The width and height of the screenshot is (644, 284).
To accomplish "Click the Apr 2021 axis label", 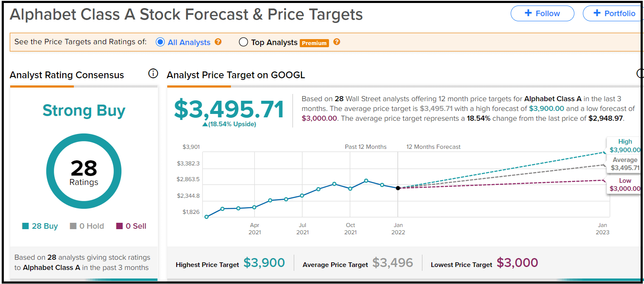I will pyautogui.click(x=255, y=229).
